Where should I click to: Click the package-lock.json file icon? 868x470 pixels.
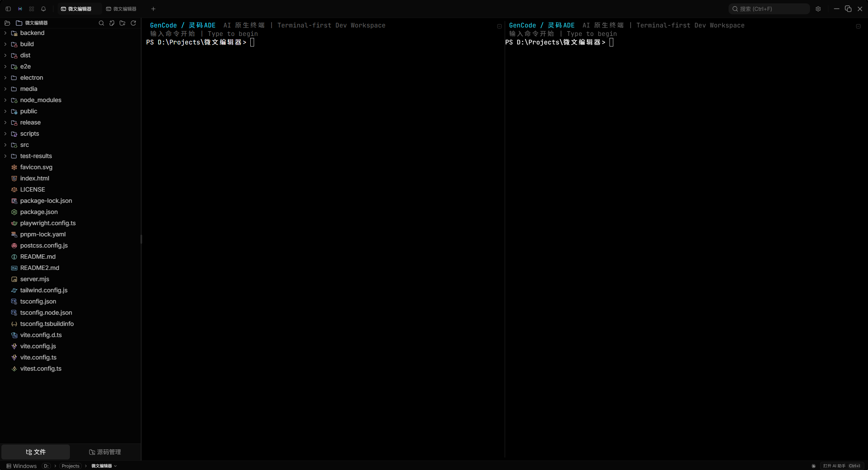14,201
